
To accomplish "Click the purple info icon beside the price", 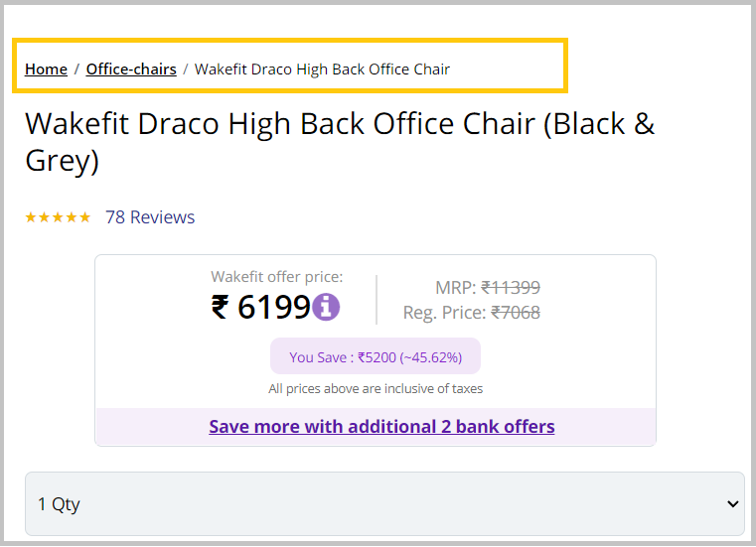I will (x=326, y=307).
